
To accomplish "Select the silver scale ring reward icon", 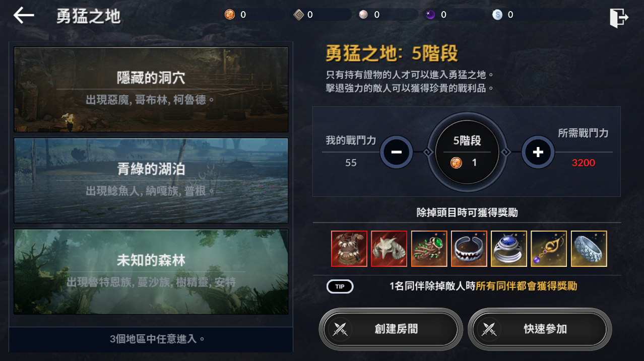I will pyautogui.click(x=589, y=249).
